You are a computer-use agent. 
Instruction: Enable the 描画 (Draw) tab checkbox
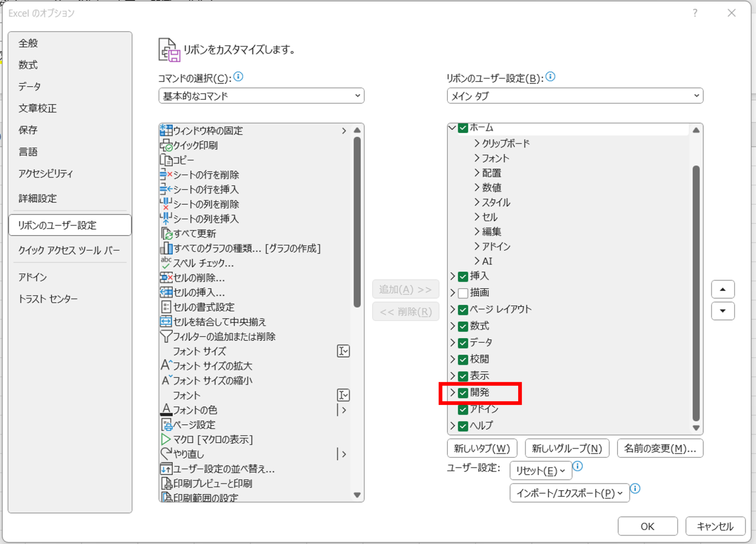(x=463, y=293)
